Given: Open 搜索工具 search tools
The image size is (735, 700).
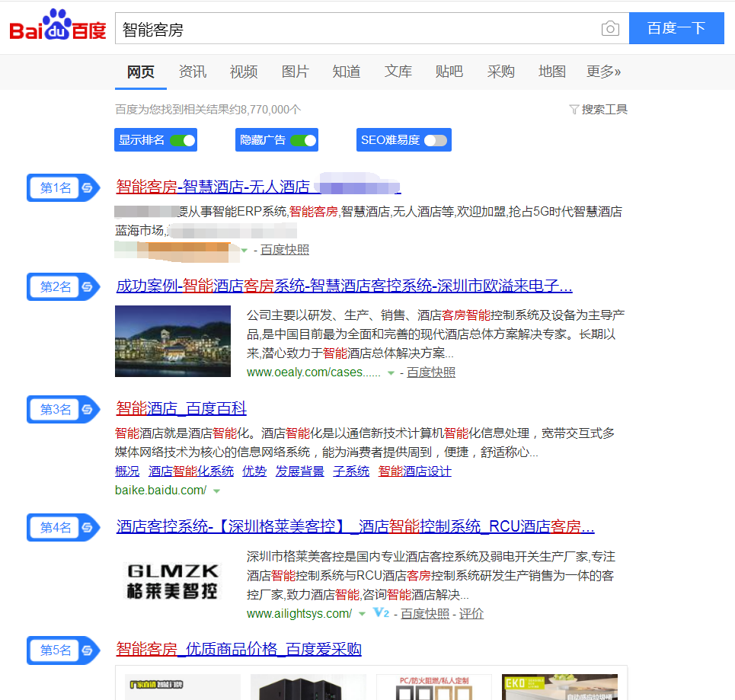Looking at the screenshot, I should (x=604, y=110).
